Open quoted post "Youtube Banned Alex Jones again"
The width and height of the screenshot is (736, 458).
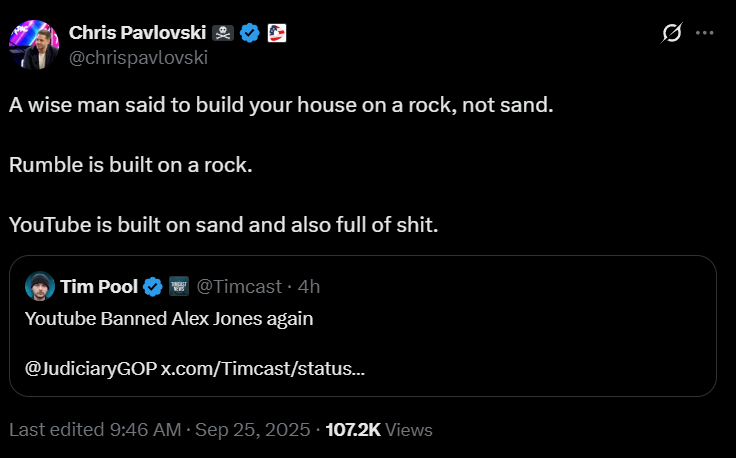(168, 319)
